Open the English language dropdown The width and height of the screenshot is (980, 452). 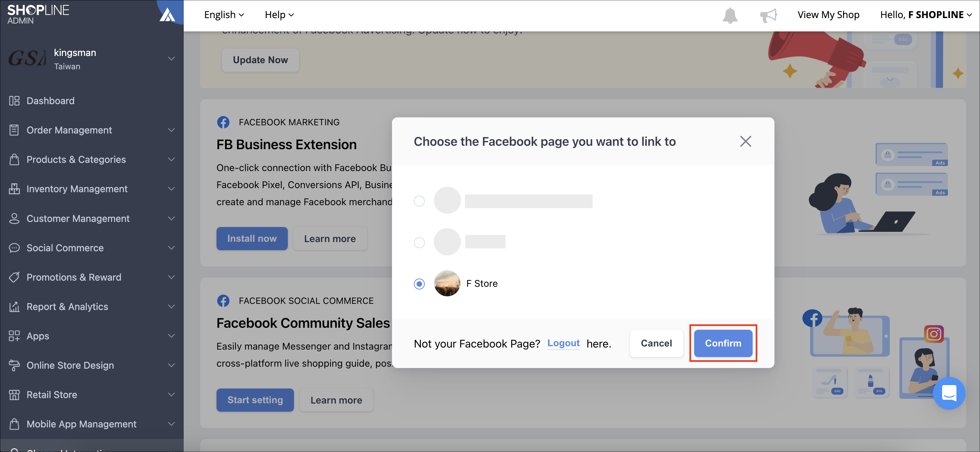[224, 15]
